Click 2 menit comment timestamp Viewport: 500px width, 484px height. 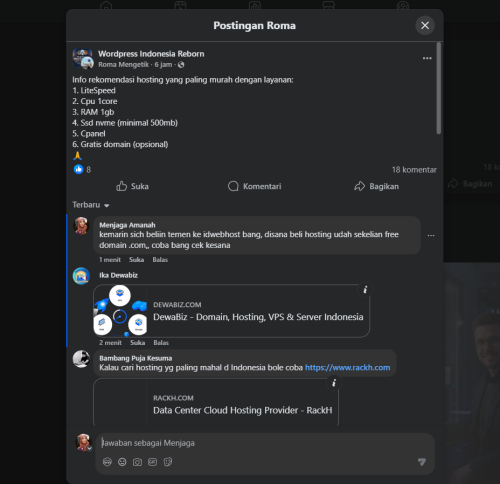pos(110,343)
